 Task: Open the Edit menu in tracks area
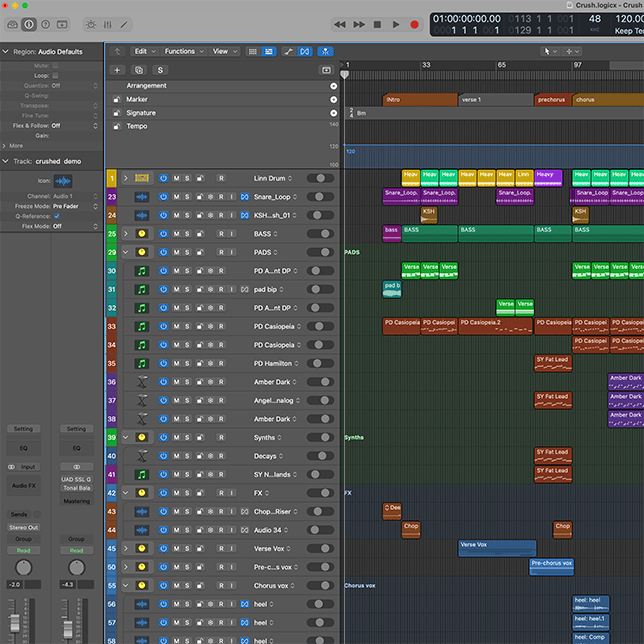tap(145, 51)
